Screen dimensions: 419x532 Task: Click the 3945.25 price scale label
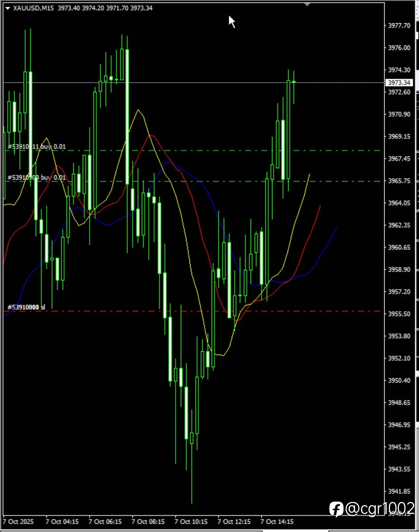click(x=399, y=447)
